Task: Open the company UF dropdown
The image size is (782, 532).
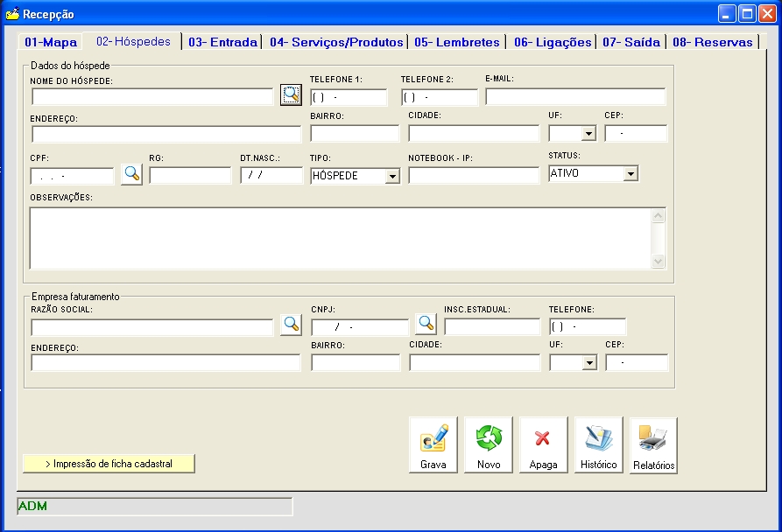Action: [x=588, y=362]
